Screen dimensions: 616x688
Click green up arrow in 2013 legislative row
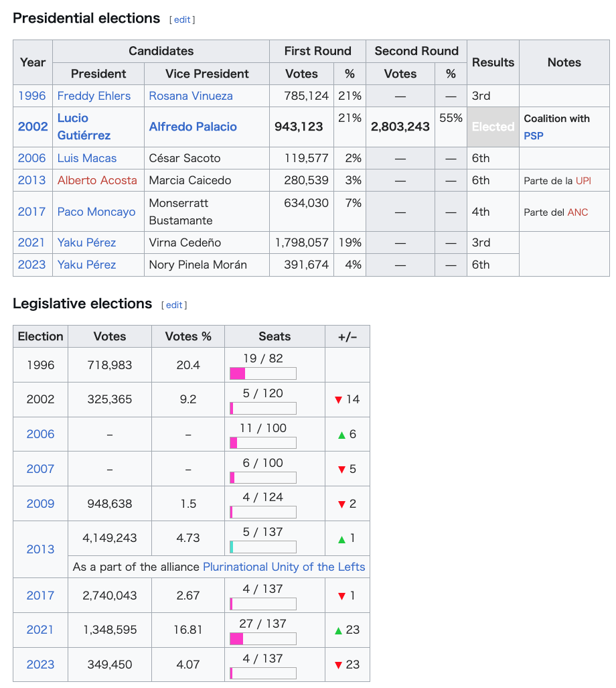point(341,539)
